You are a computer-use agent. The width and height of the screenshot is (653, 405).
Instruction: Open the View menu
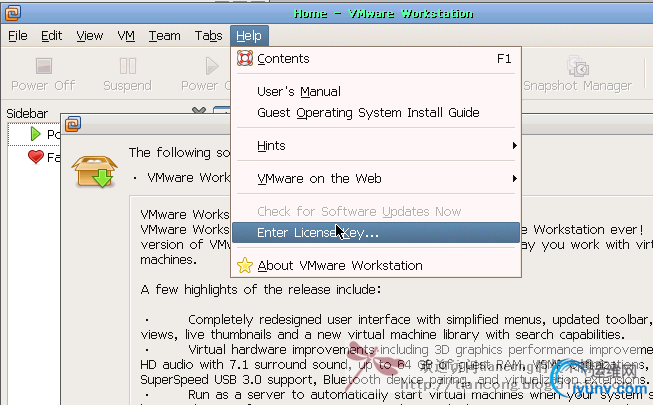pos(90,36)
